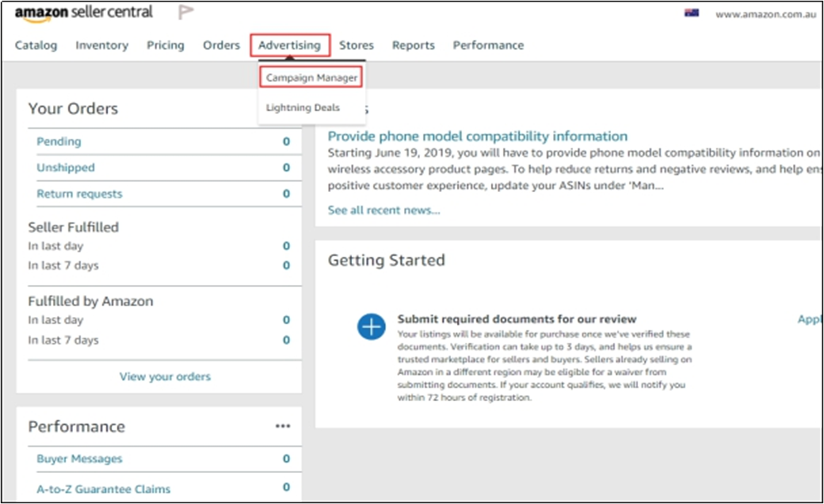Open the Pricing menu
This screenshot has height=504, width=824.
click(x=166, y=45)
